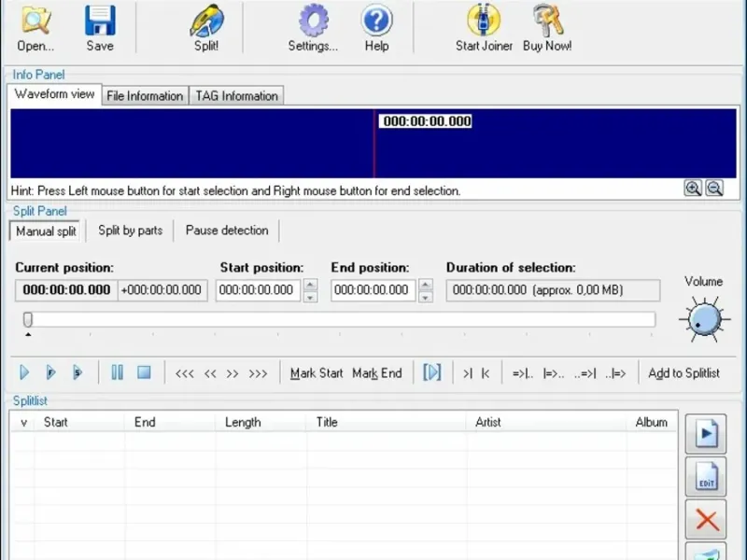Click the =>|.. navigation button
Image resolution: width=747 pixels, height=560 pixels.
click(523, 374)
